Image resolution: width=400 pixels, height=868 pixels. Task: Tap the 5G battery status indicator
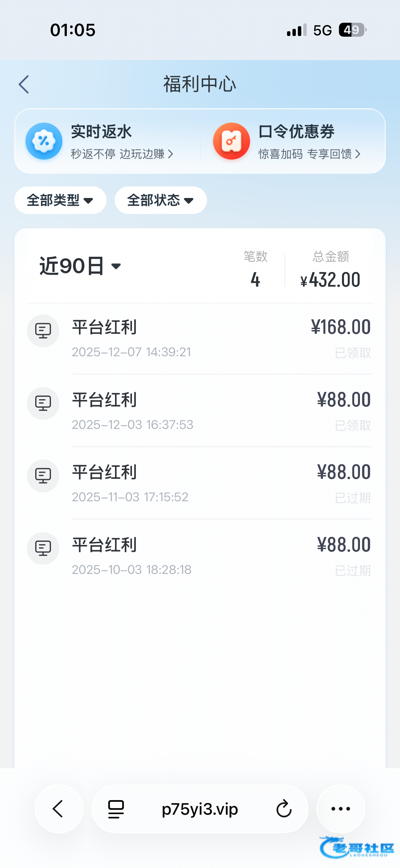352,30
